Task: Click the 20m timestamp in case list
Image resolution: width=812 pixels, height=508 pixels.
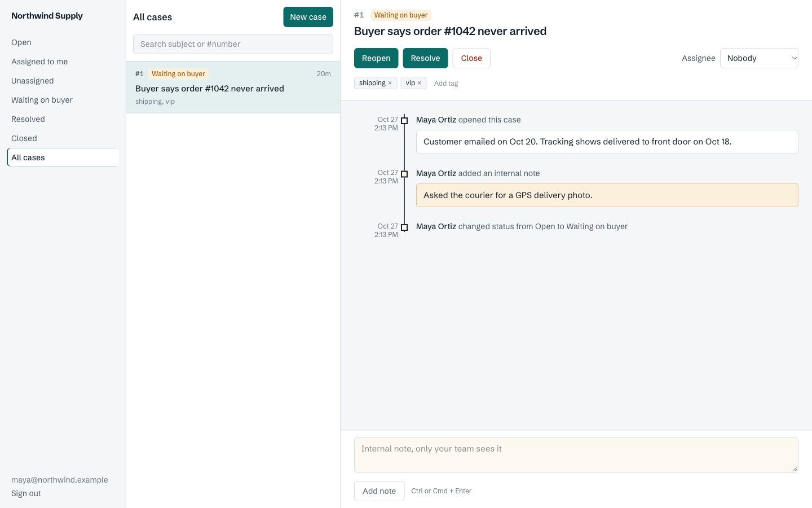Action: click(x=324, y=74)
